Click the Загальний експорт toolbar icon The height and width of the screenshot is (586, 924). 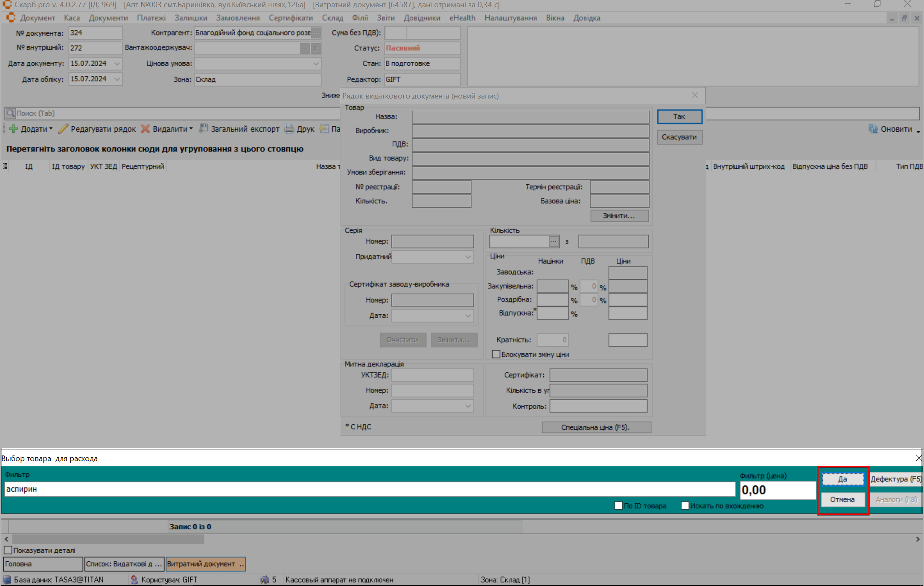click(204, 129)
